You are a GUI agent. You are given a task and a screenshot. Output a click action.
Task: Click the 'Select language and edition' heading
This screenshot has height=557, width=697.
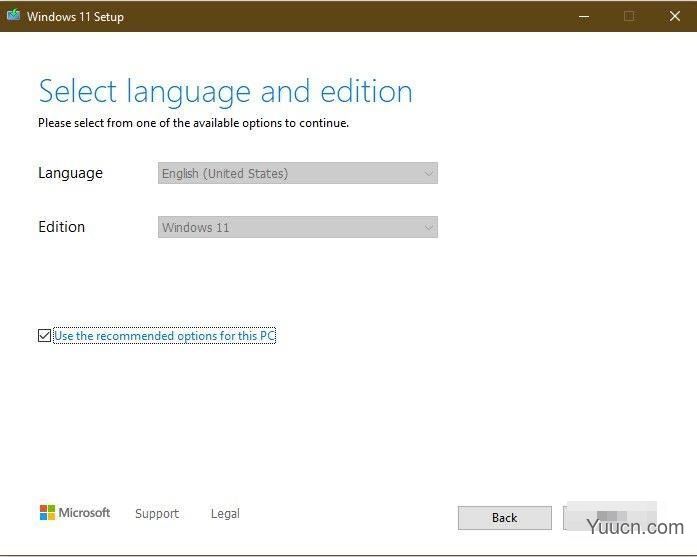click(x=225, y=92)
